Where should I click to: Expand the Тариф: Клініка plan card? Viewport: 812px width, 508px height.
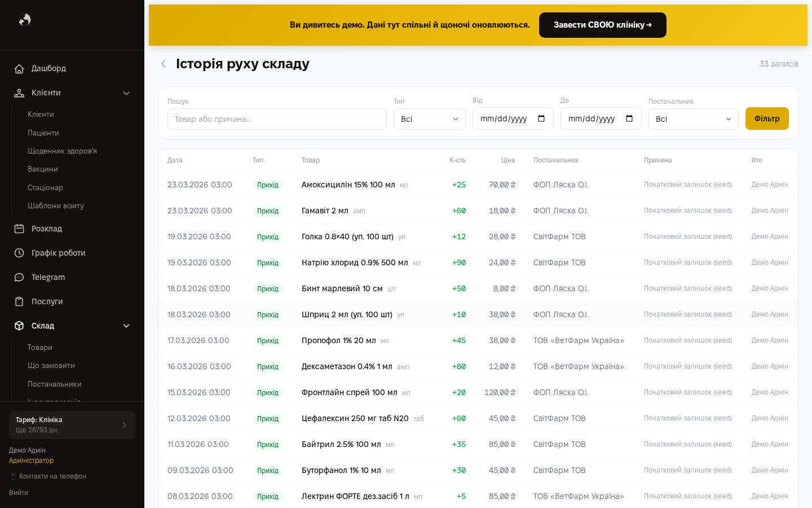72,425
